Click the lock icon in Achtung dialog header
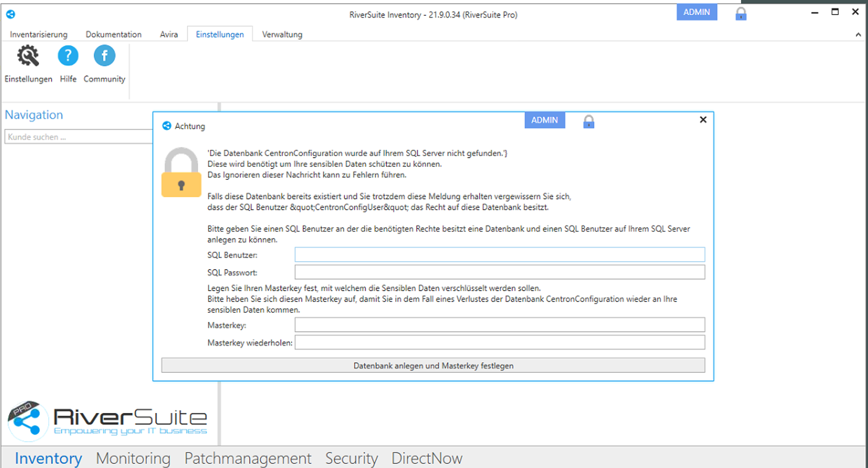868x468 pixels. point(589,121)
